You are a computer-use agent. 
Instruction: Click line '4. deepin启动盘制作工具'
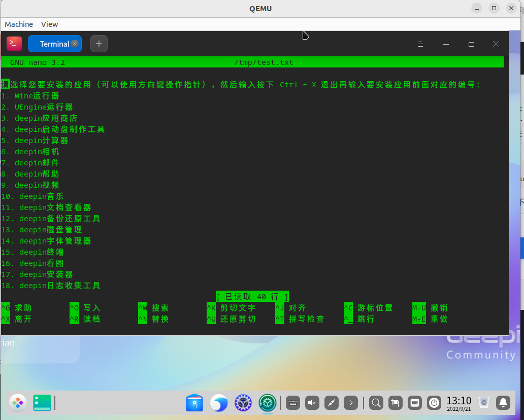point(53,129)
